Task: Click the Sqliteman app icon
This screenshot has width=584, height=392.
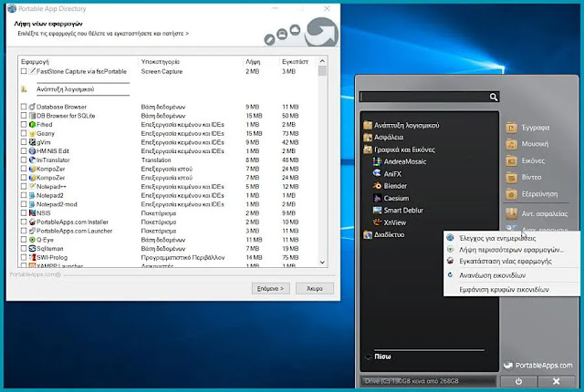Action: coord(33,249)
